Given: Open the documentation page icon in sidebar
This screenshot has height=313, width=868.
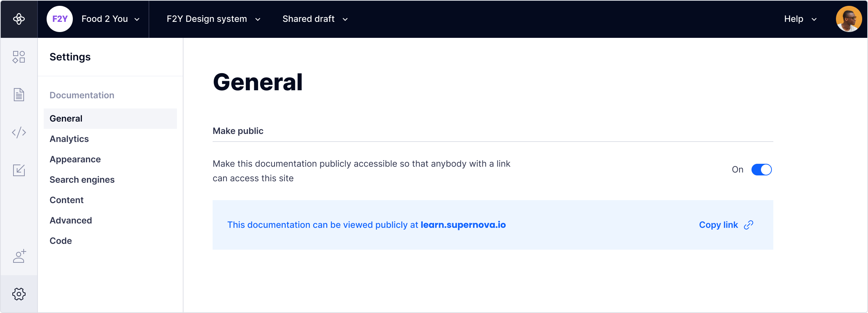Looking at the screenshot, I should point(19,95).
